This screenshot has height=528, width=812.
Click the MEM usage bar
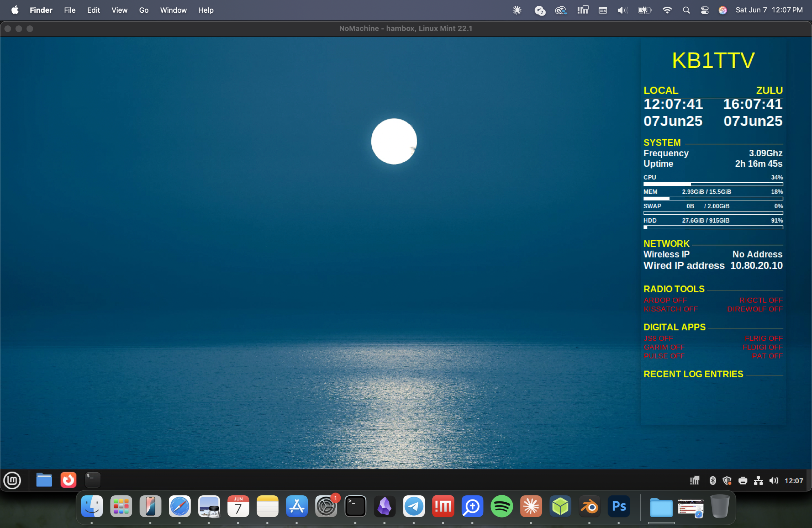(x=713, y=199)
